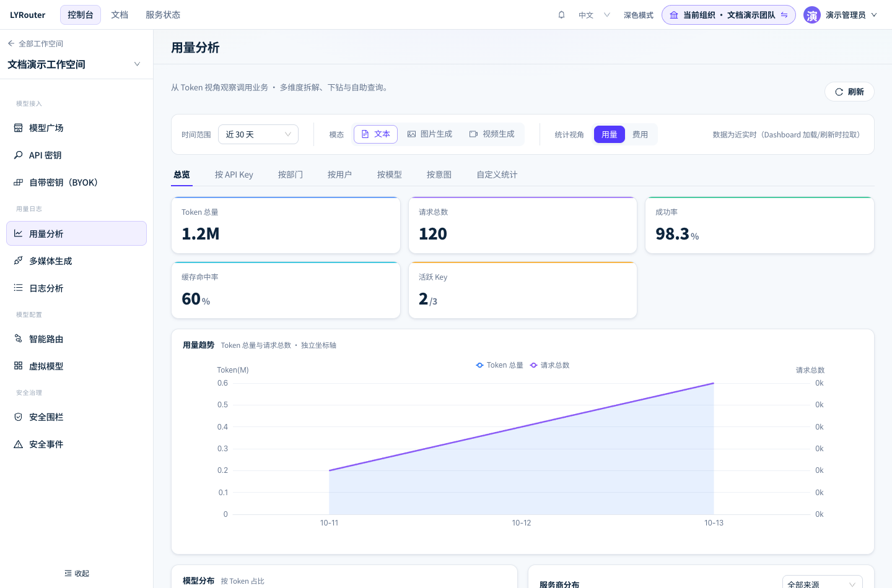Switch to the 按意图 tab
The height and width of the screenshot is (588, 892).
(x=439, y=175)
